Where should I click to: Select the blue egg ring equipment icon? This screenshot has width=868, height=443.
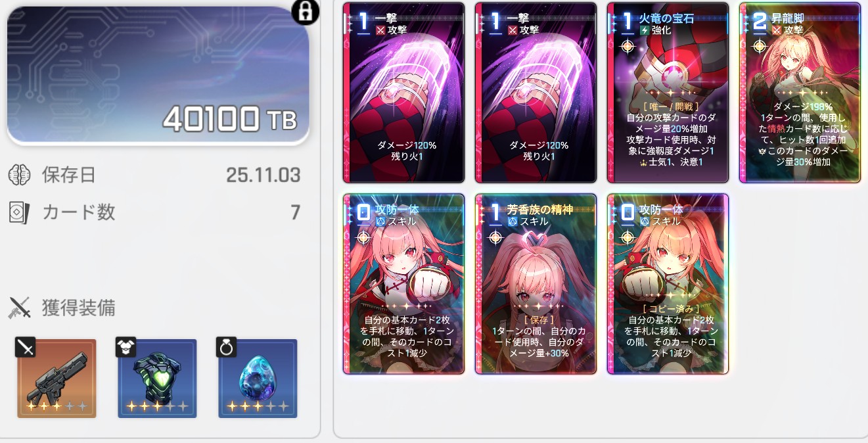(x=258, y=379)
